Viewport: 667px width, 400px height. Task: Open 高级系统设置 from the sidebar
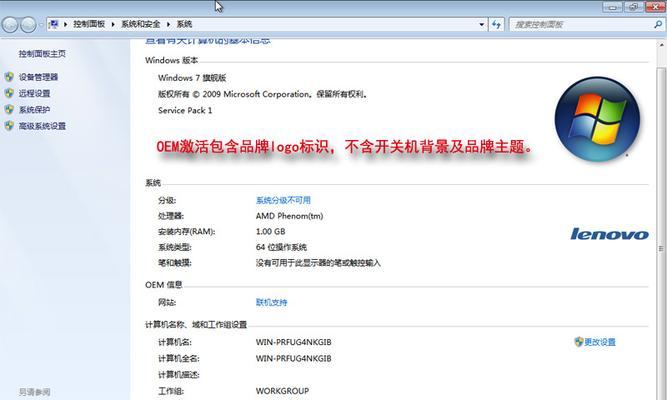pyautogui.click(x=42, y=126)
